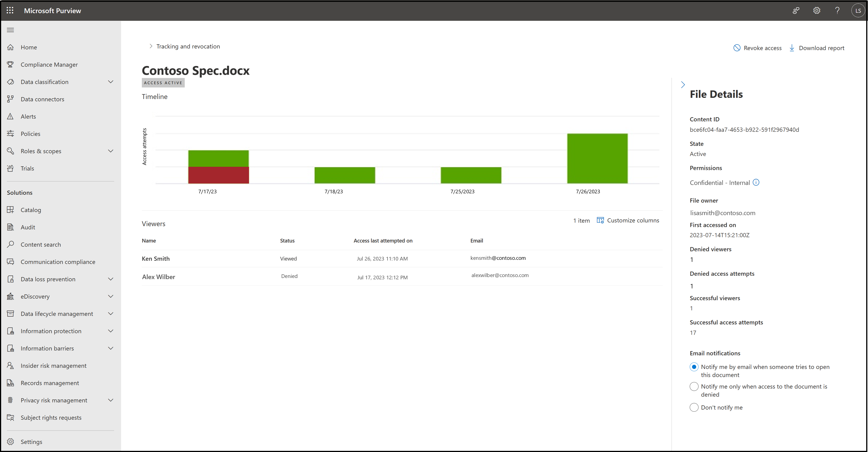Click the Confidential Internal info icon
This screenshot has height=452, width=868.
pyautogui.click(x=756, y=182)
